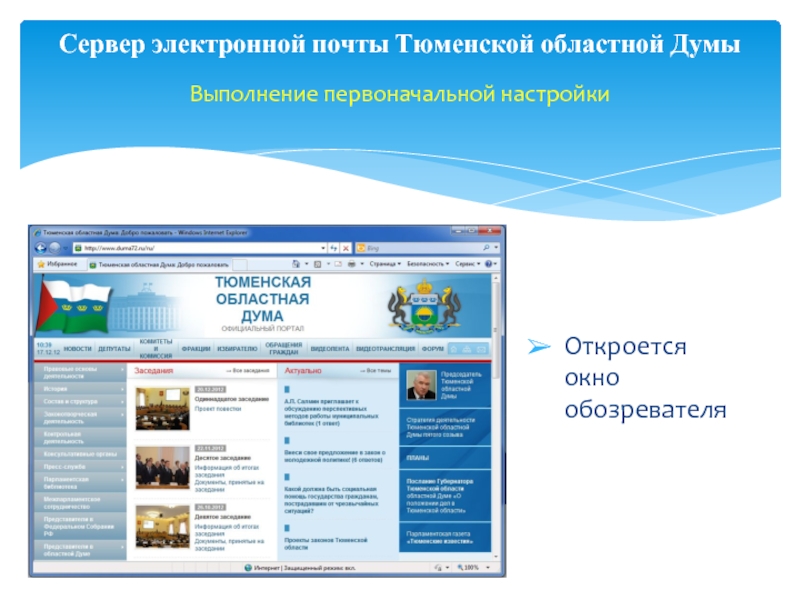The width and height of the screenshot is (800, 600).
Task: Click the sitemap icon in site navigation bar
Action: [467, 349]
